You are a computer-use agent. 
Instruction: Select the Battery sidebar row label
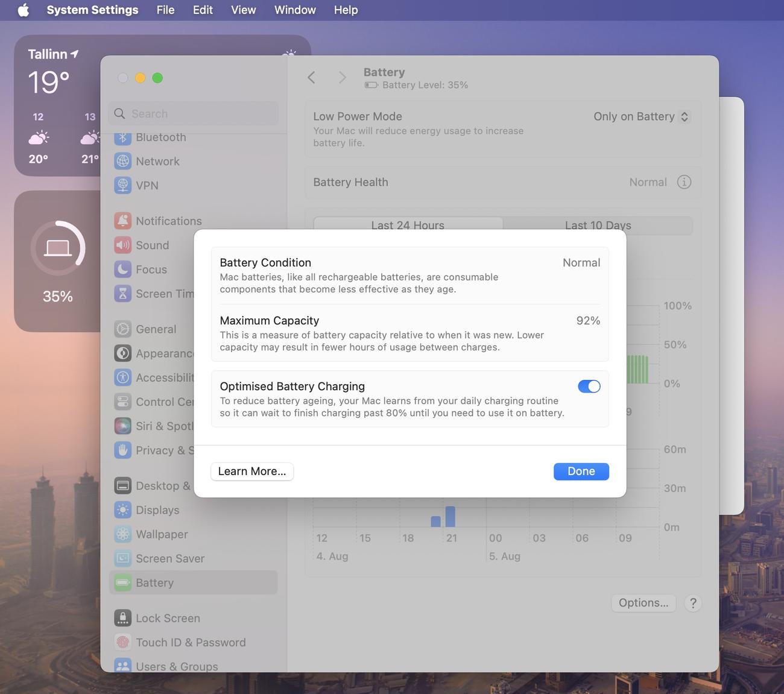coord(154,583)
